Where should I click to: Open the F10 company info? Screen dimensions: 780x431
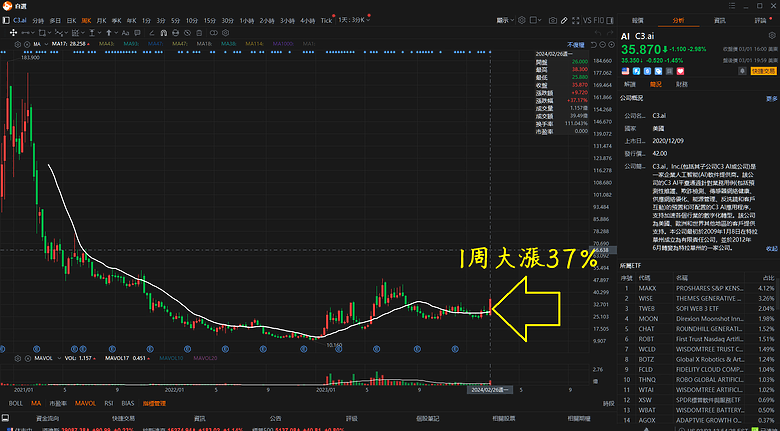tap(599, 20)
